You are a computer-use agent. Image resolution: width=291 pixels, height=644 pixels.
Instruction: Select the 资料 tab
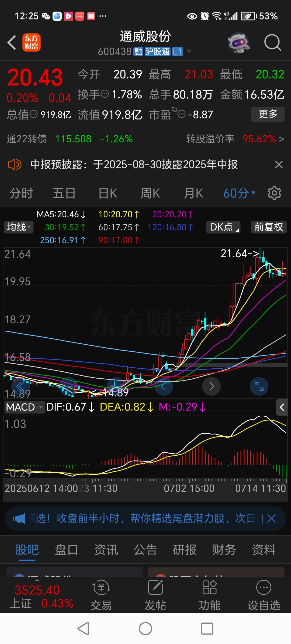tap(264, 550)
